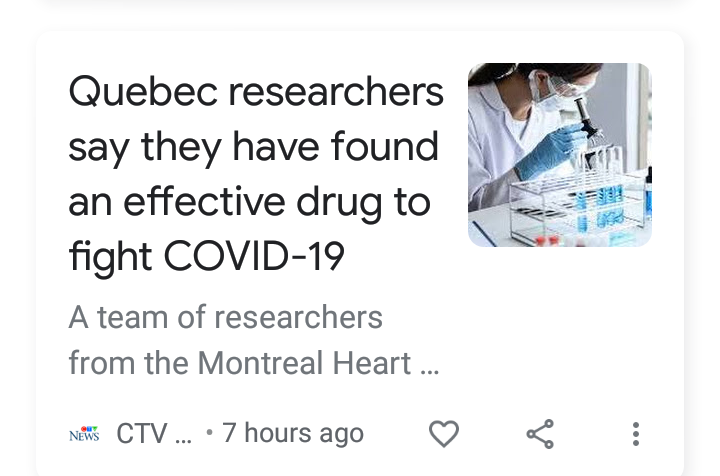Screen dimensions: 720x476
Task: Open the three-dot more options menu
Action: [x=635, y=433]
